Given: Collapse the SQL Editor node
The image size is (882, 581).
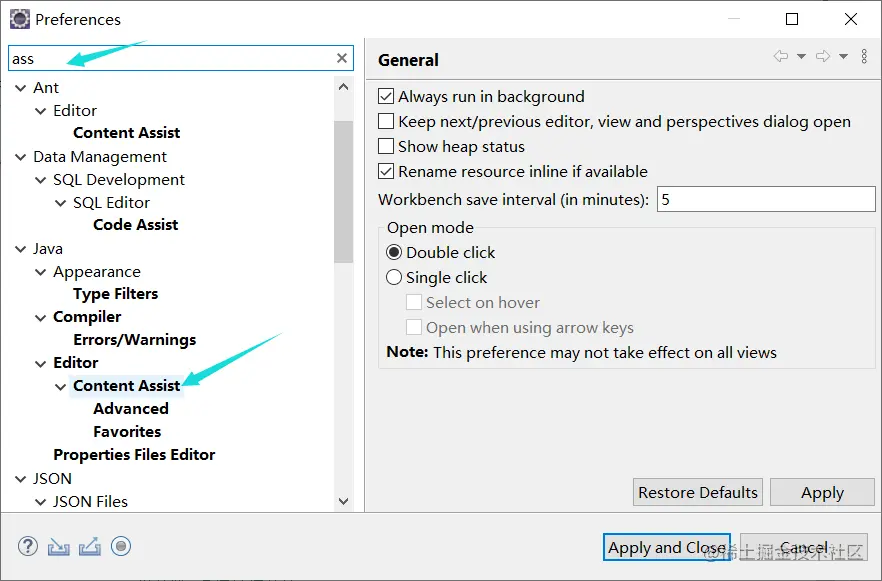Looking at the screenshot, I should tap(60, 203).
